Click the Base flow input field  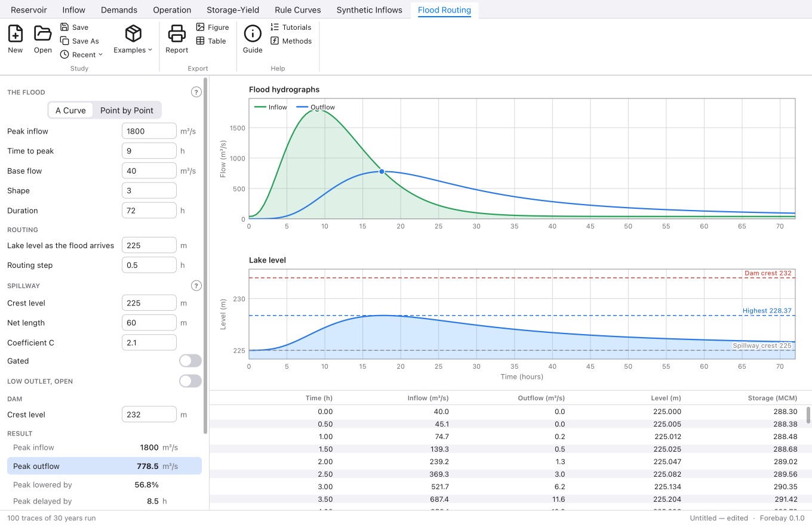pyautogui.click(x=149, y=171)
